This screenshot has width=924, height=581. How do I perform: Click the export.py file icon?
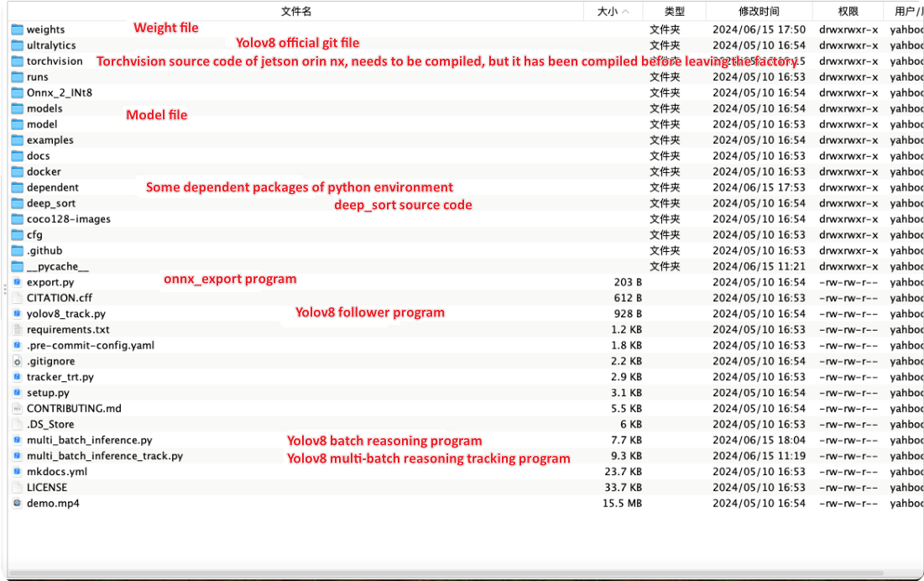click(x=17, y=282)
